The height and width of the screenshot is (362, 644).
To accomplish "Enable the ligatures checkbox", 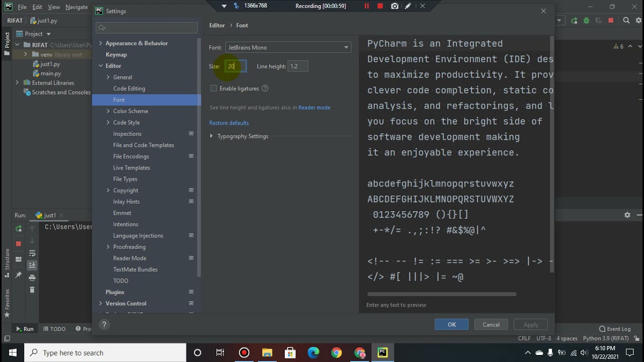I will 213,88.
